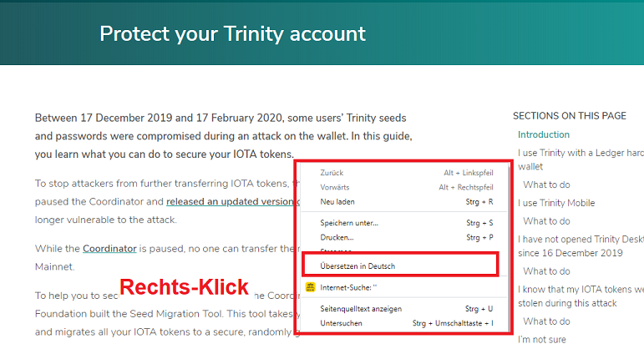The image size is (644, 354).
Task: Click 'Internet-Suche' menu entry
Action: (404, 287)
